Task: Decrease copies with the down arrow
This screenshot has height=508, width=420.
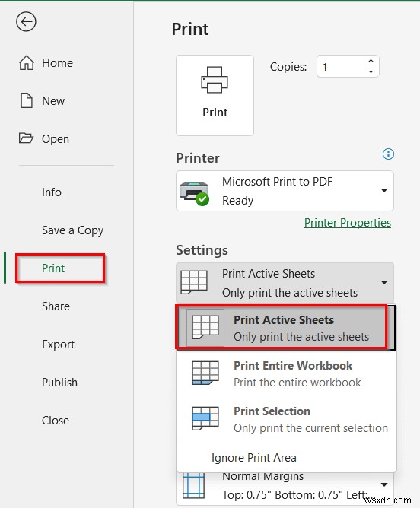Action: (371, 71)
